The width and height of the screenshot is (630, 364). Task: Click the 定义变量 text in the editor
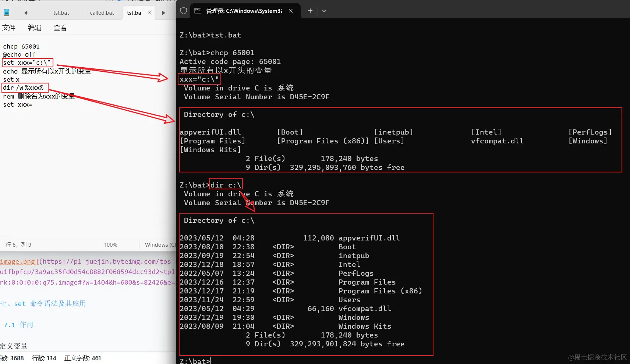[14, 346]
